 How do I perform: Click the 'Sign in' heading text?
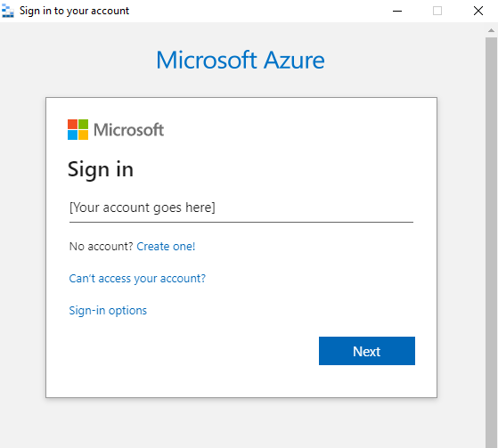click(x=101, y=169)
